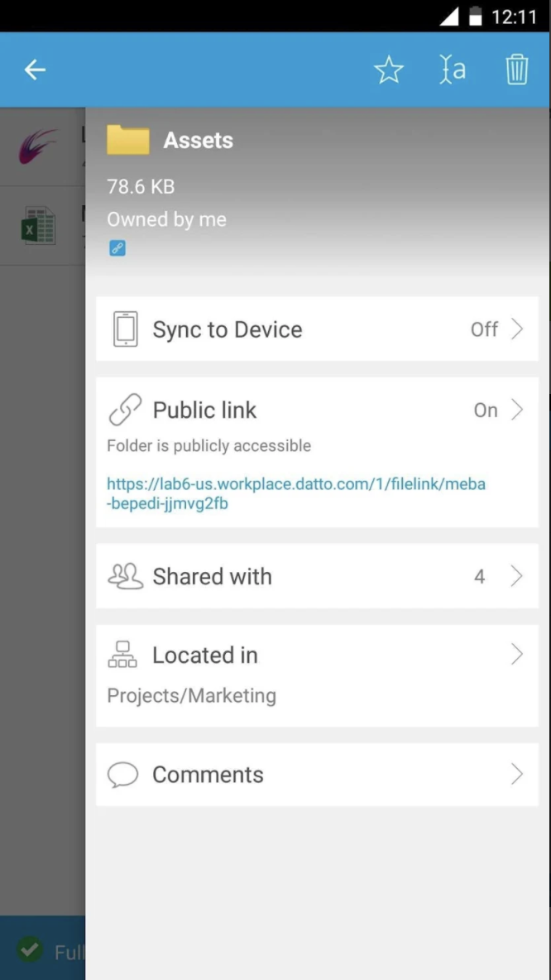The width and height of the screenshot is (551, 980).
Task: Toggle Sync to Device Off setting
Action: 485,329
